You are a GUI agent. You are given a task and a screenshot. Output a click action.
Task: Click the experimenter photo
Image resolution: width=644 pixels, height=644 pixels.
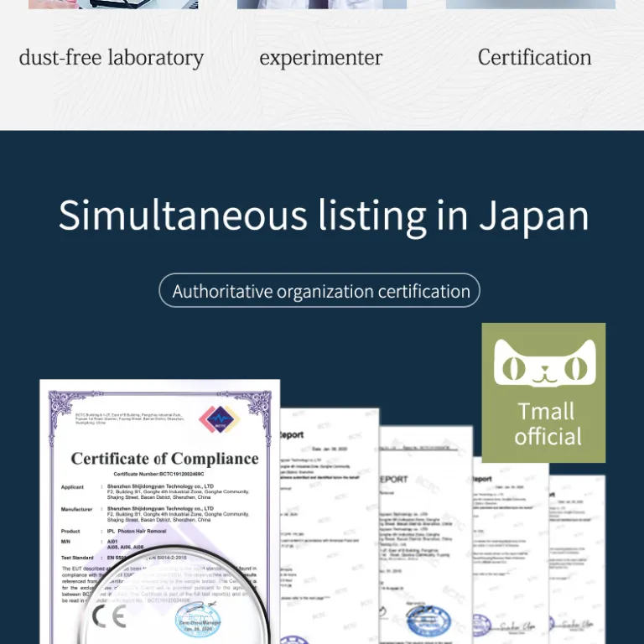point(322,4)
